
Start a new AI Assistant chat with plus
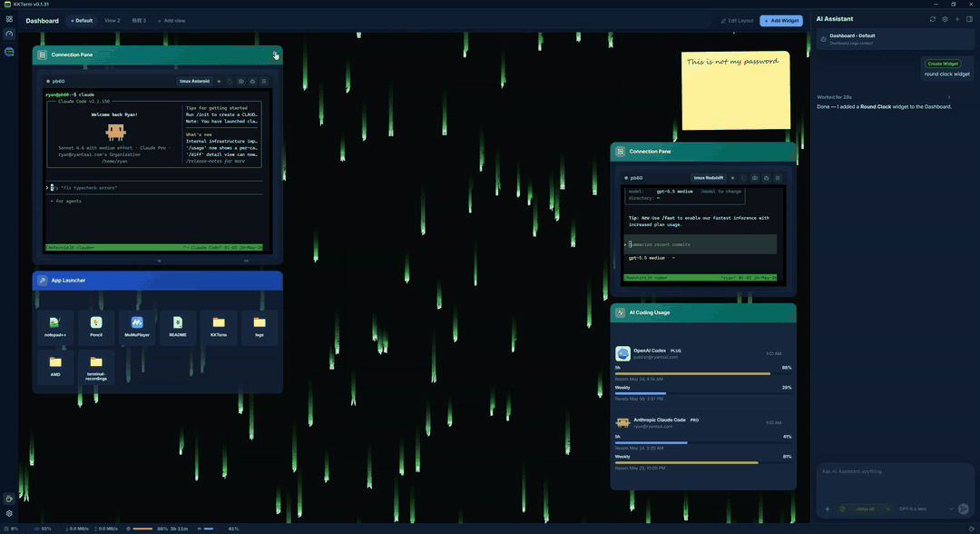coord(957,19)
